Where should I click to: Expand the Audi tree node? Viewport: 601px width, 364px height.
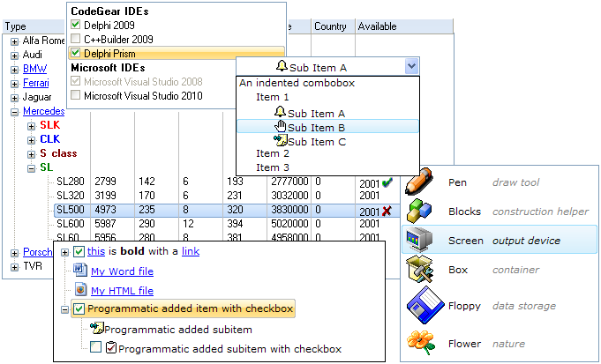[14, 56]
